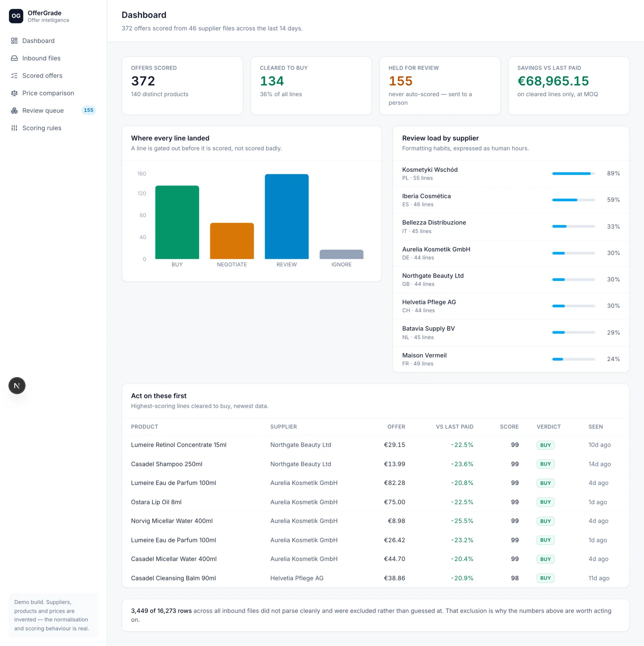Screen dimensions: 644x646
Task: Click the PRODUCT column header
Action: pyautogui.click(x=144, y=427)
